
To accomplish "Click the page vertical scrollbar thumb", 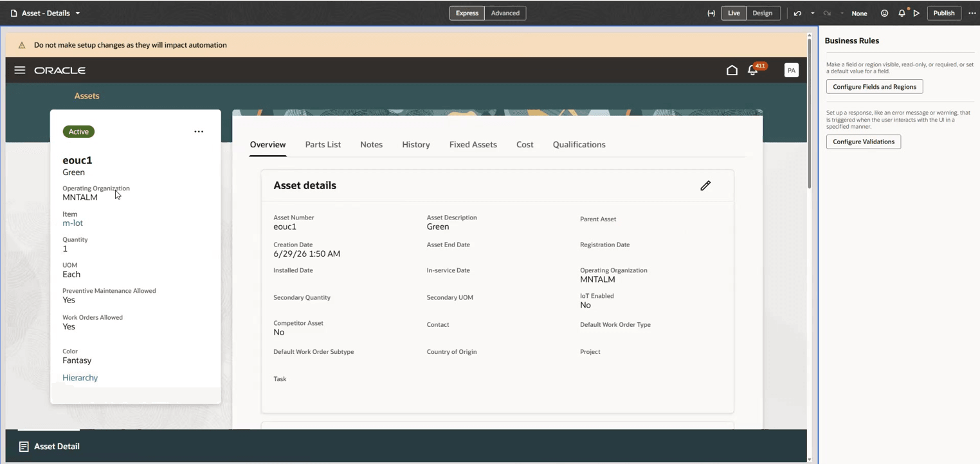I will [x=810, y=114].
